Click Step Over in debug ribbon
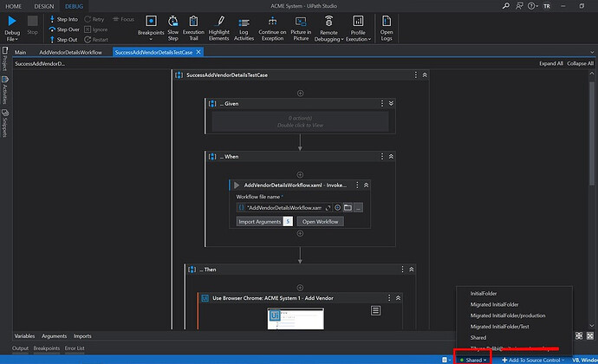The image size is (598, 364). pyautogui.click(x=64, y=29)
